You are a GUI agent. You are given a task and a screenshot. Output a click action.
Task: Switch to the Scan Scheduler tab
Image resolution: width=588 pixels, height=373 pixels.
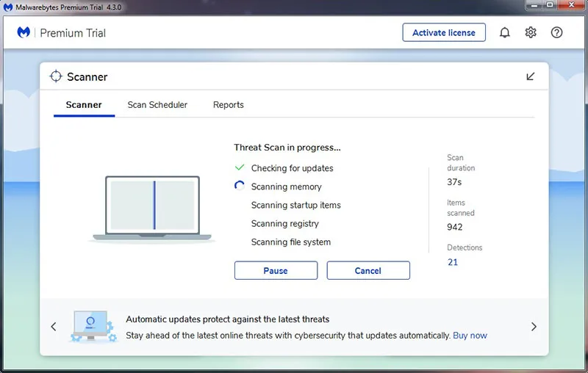point(157,105)
